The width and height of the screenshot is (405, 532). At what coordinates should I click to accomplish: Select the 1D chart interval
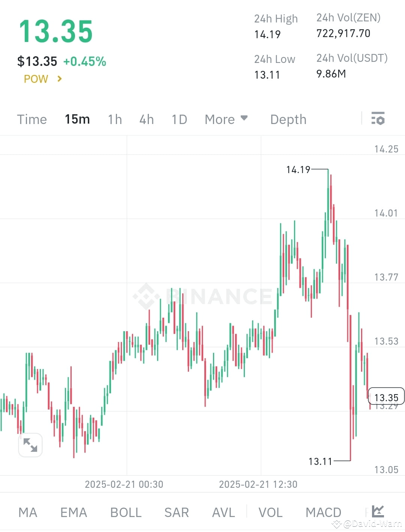(x=179, y=119)
